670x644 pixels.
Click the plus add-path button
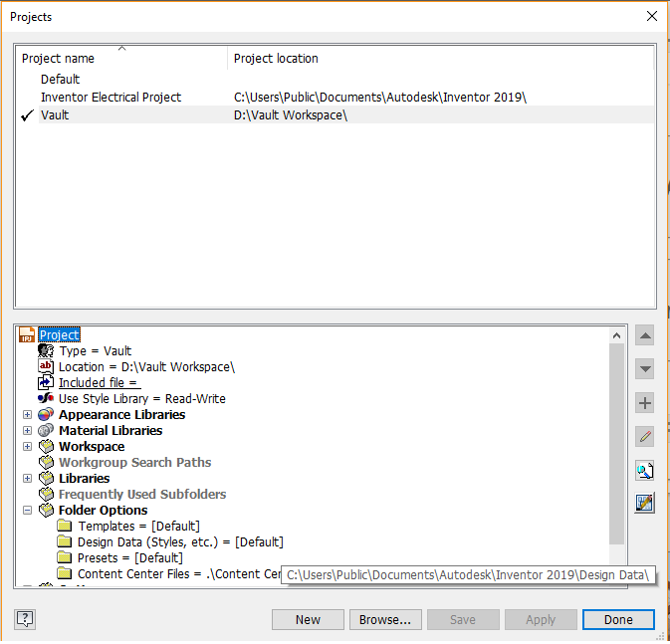point(645,403)
